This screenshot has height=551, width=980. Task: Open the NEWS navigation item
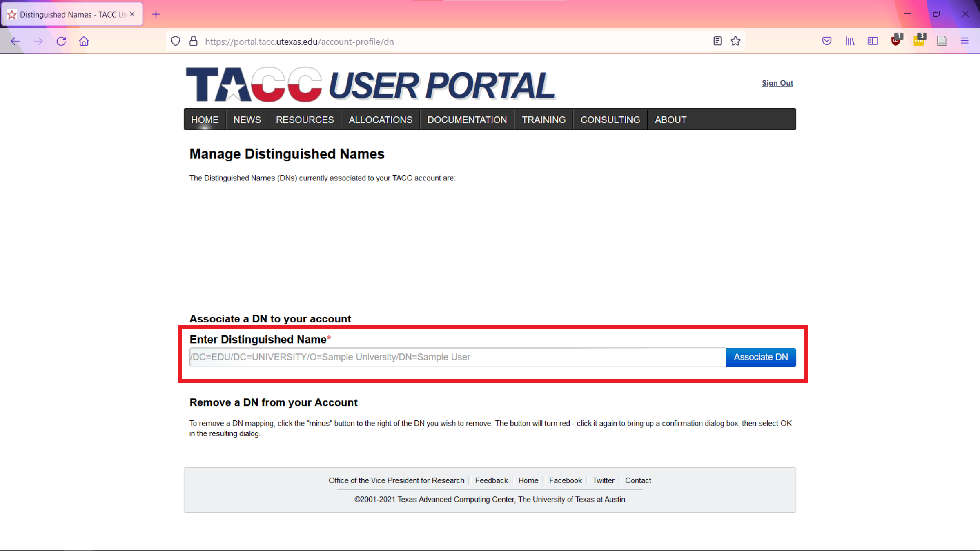[247, 120]
